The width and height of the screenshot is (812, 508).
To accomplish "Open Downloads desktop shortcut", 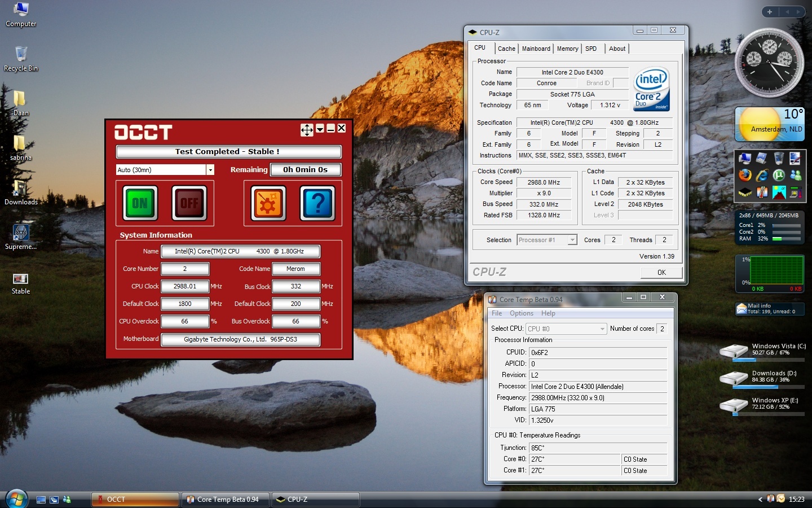I will [21, 192].
